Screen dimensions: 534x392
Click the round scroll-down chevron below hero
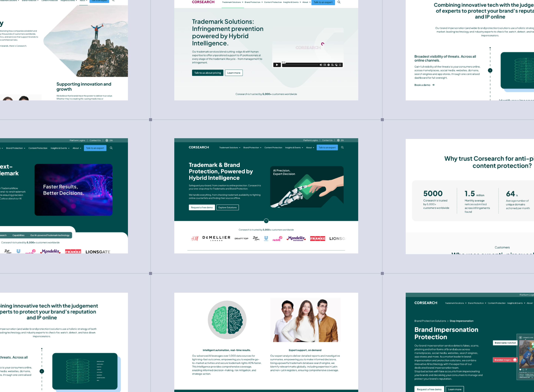point(266,221)
